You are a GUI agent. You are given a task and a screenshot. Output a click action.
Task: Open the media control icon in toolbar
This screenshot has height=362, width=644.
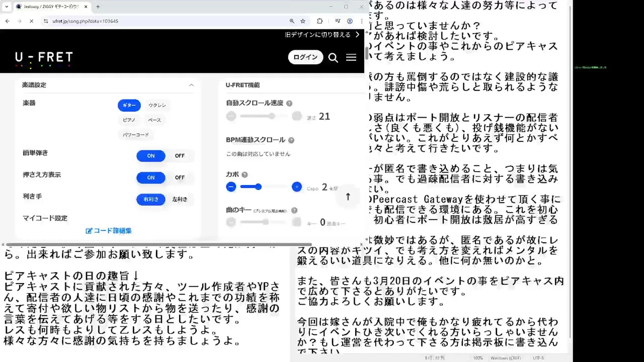(338, 21)
